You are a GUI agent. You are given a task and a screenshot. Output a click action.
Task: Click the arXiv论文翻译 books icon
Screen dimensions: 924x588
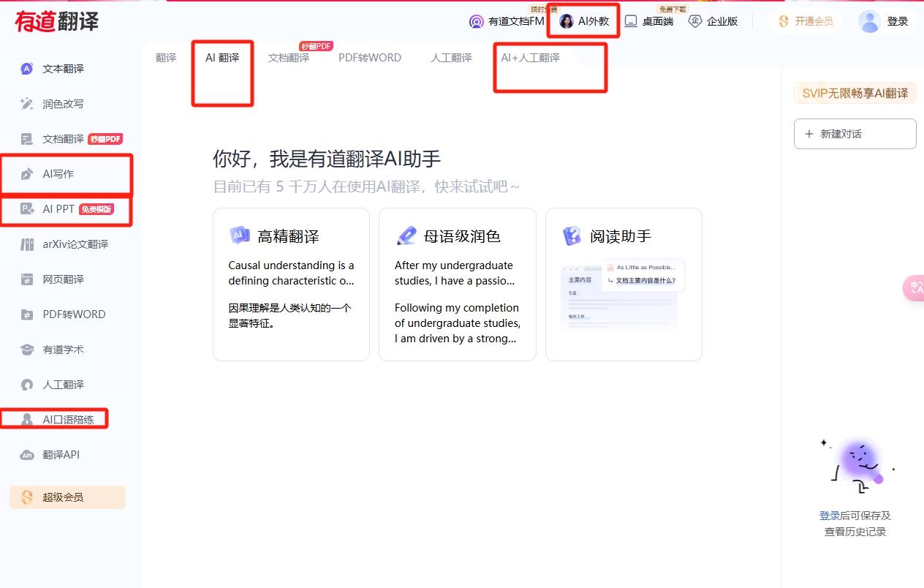pos(27,244)
